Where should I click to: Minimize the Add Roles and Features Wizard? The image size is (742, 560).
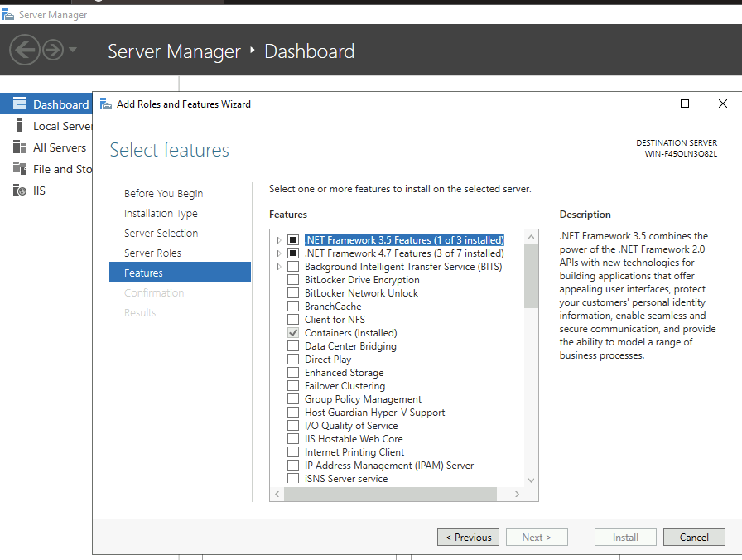click(x=648, y=104)
